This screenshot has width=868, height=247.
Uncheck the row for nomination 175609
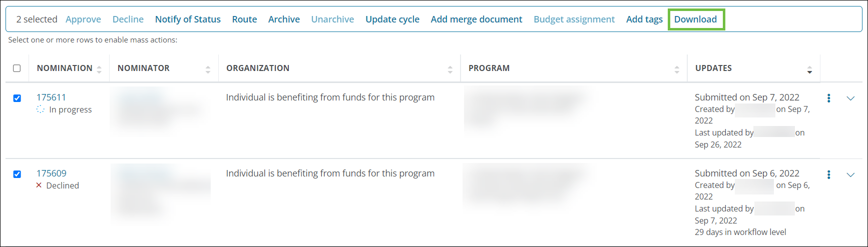[x=17, y=174]
